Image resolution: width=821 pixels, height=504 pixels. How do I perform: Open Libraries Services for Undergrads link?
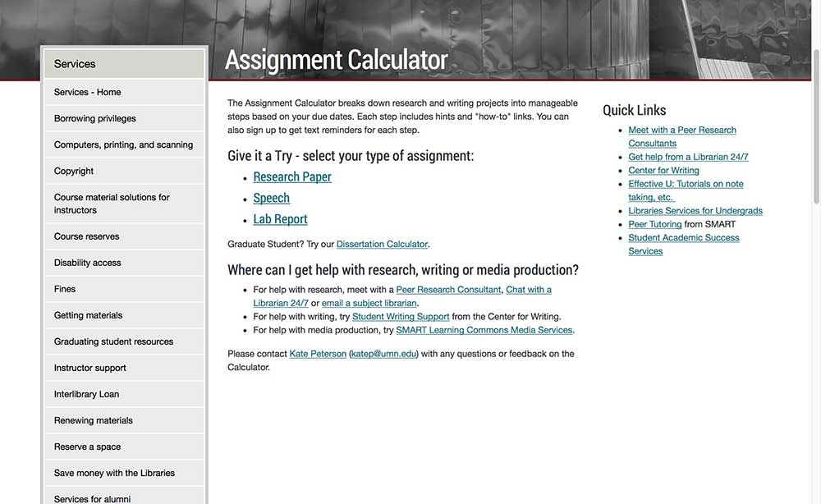(x=695, y=211)
